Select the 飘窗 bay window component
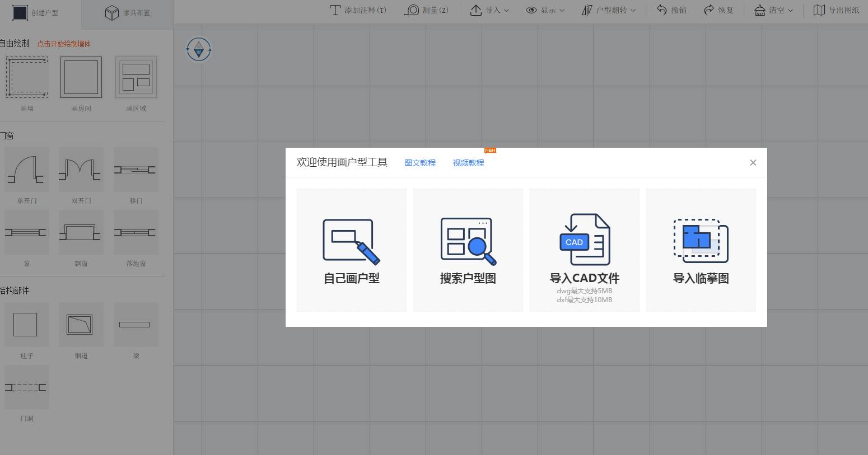This screenshot has height=455, width=868. coord(81,232)
